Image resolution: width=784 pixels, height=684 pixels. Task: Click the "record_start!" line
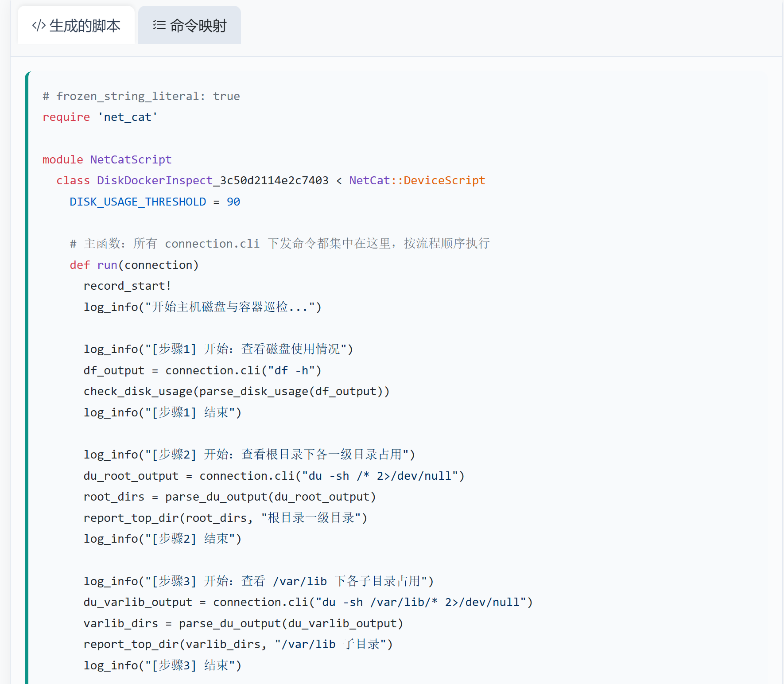click(x=128, y=286)
